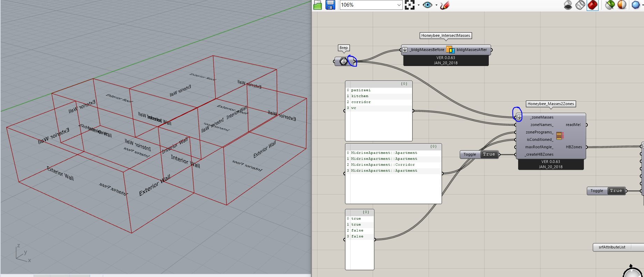Select the maxRoofAngle_ input parameter
Viewport: 644px width, 277px height.
539,147
